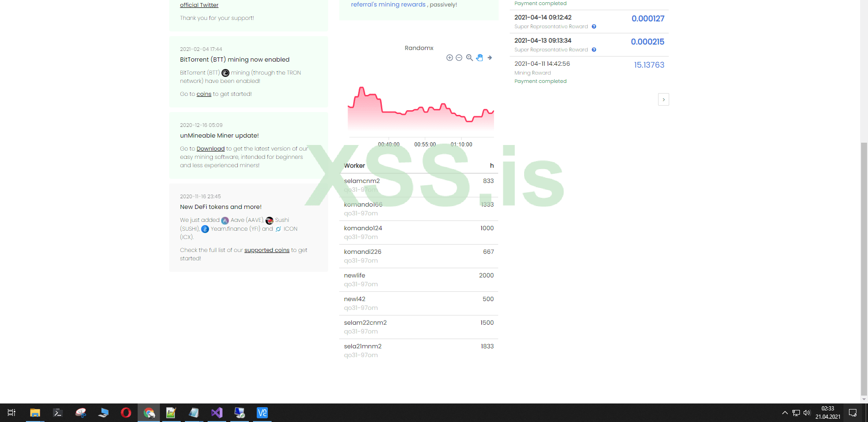
Task: Open the Snipping Tool taskbar icon
Action: click(81, 413)
